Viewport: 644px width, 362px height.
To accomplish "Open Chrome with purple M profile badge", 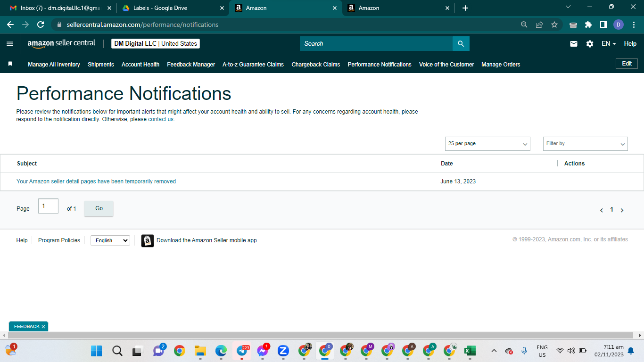I will click(367, 351).
